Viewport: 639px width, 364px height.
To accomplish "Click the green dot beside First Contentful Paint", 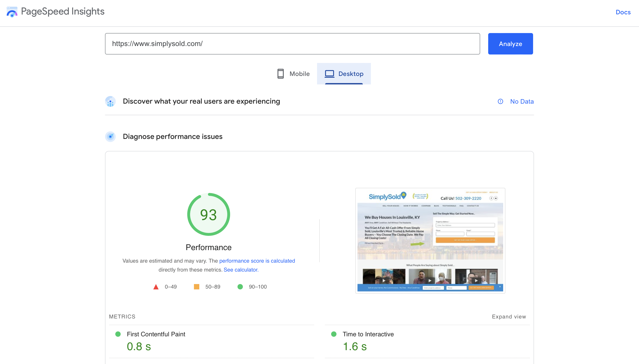I will [x=118, y=334].
